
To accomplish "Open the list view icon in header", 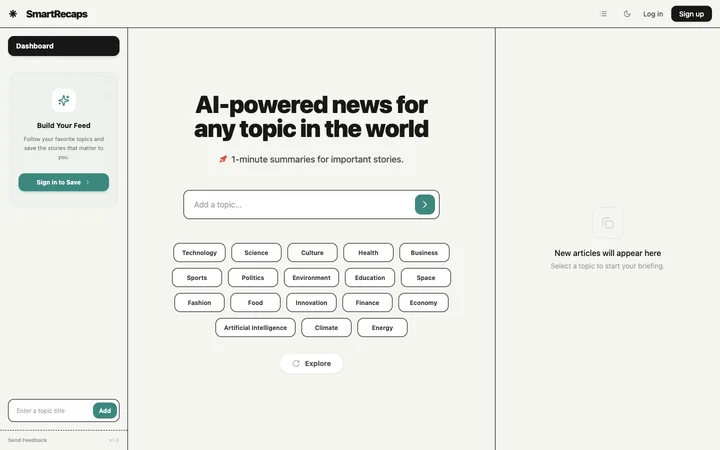I will 603,14.
